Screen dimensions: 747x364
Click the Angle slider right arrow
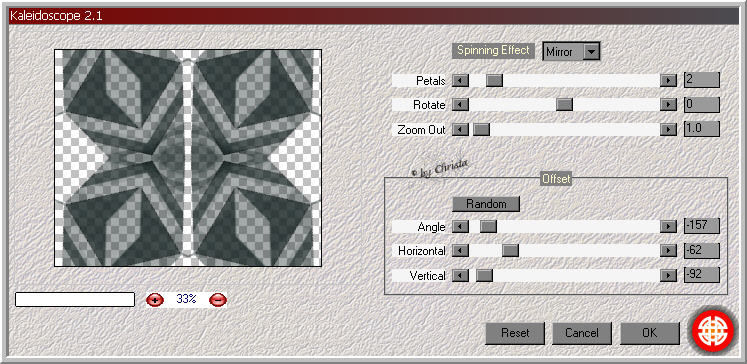[x=668, y=226]
